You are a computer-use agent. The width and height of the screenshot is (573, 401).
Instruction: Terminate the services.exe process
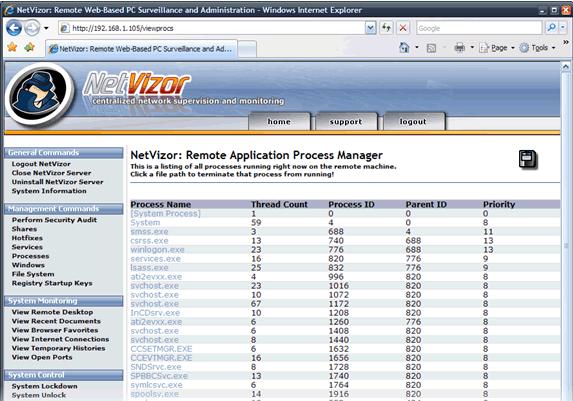[x=155, y=258]
